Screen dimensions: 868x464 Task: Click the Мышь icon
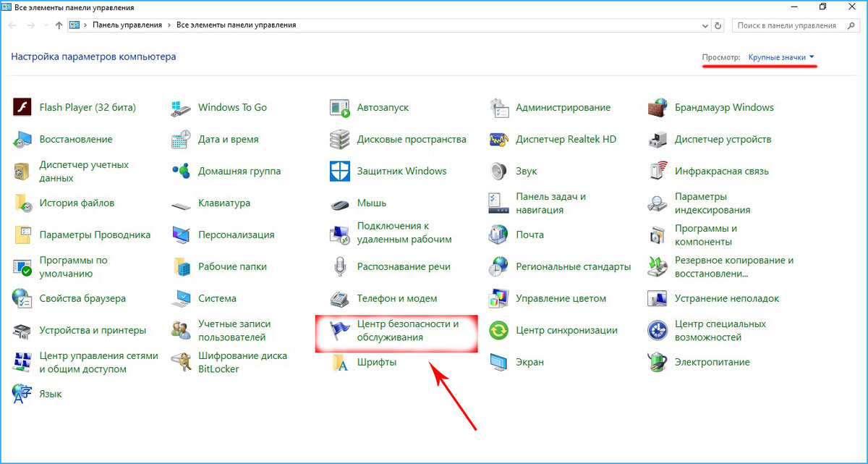(340, 203)
